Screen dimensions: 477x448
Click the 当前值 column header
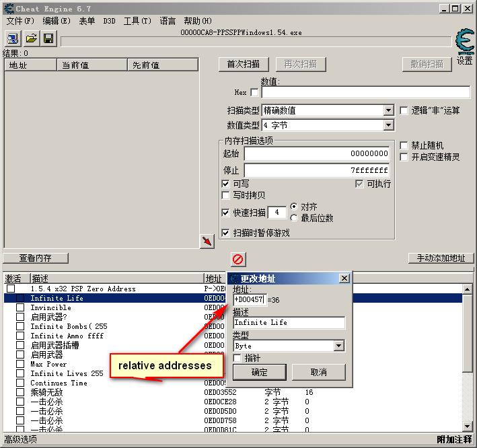coord(92,65)
